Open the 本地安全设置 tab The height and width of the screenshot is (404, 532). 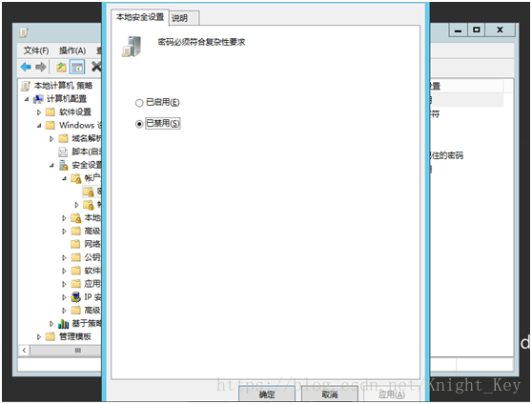tap(140, 17)
